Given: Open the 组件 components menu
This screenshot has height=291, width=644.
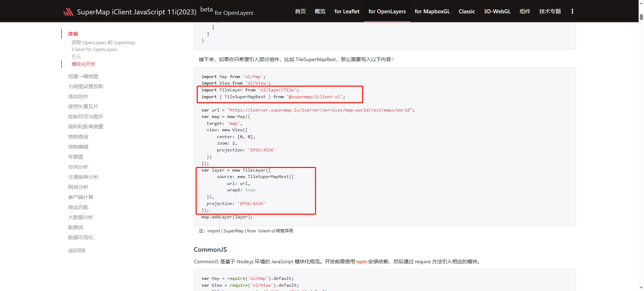Looking at the screenshot, I should click(525, 12).
